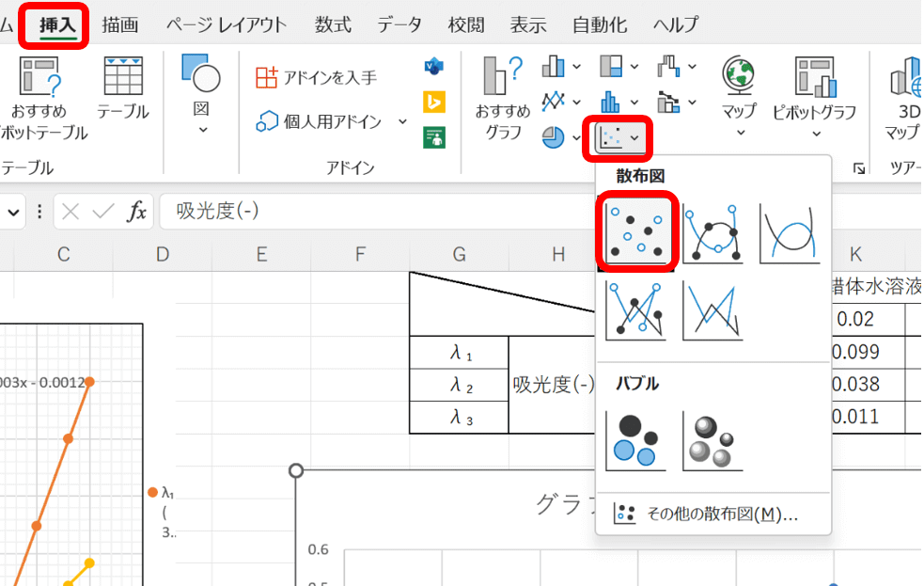Click アドインを入手 button
The width and height of the screenshot is (924, 586).
[316, 77]
